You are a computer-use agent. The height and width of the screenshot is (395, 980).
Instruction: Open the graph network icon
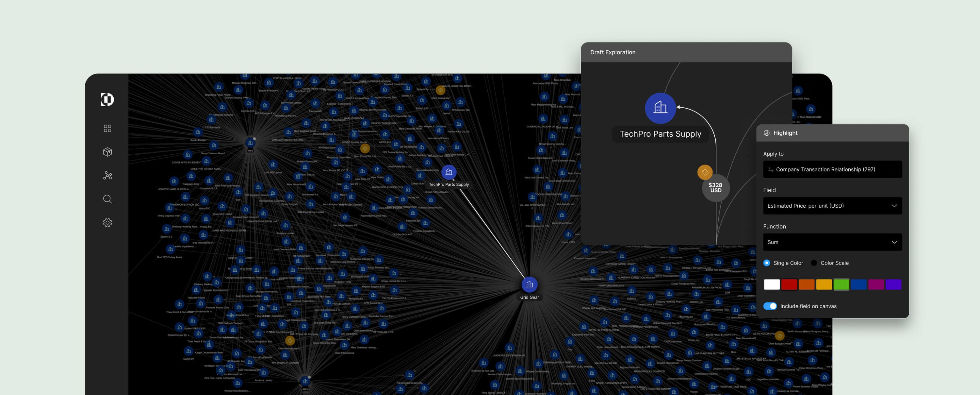[x=107, y=176]
